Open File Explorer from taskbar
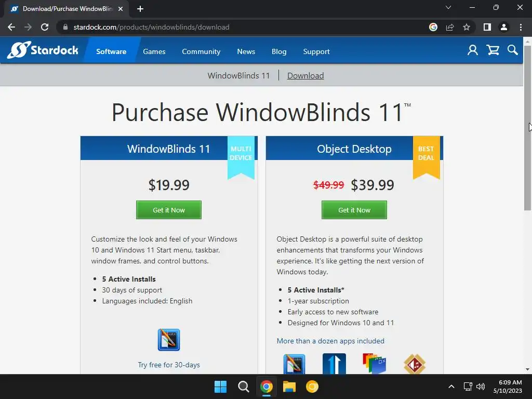 (x=289, y=387)
